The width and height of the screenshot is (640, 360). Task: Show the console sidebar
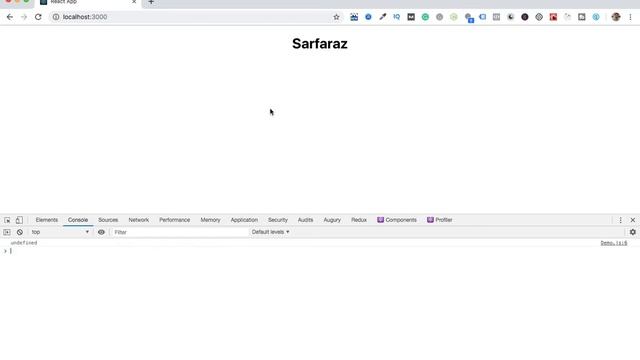click(x=7, y=232)
